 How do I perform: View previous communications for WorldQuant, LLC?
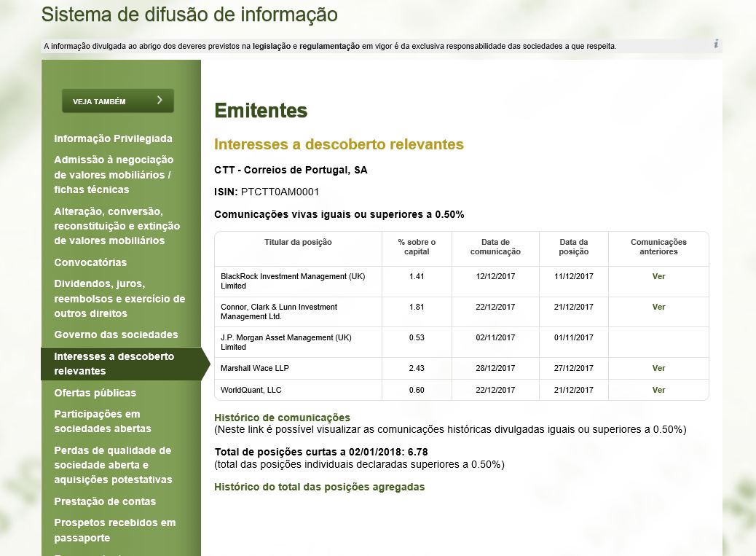[658, 390]
